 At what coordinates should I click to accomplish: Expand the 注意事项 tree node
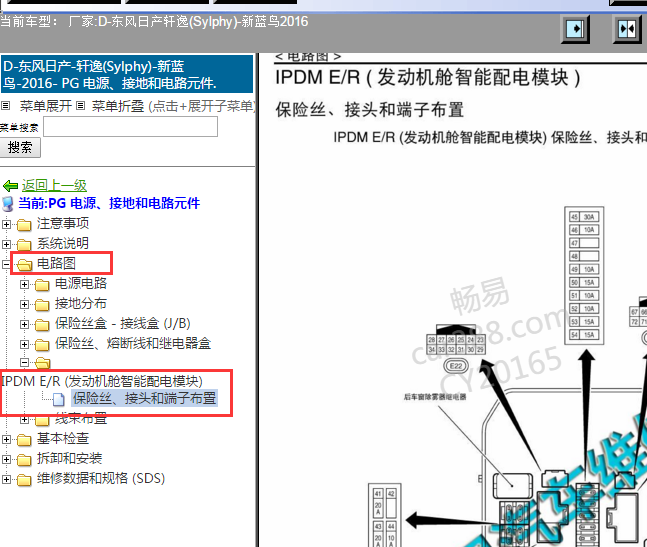pyautogui.click(x=6, y=224)
